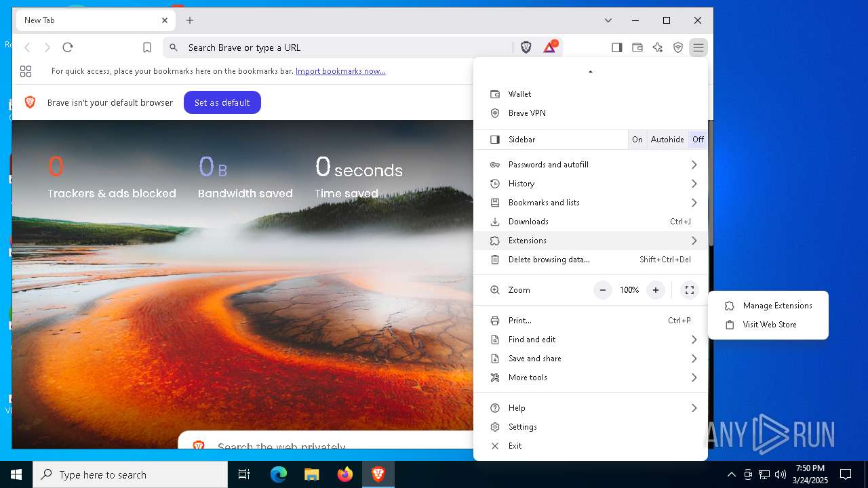Open a new tab with plus button
868x488 pixels.
(190, 20)
